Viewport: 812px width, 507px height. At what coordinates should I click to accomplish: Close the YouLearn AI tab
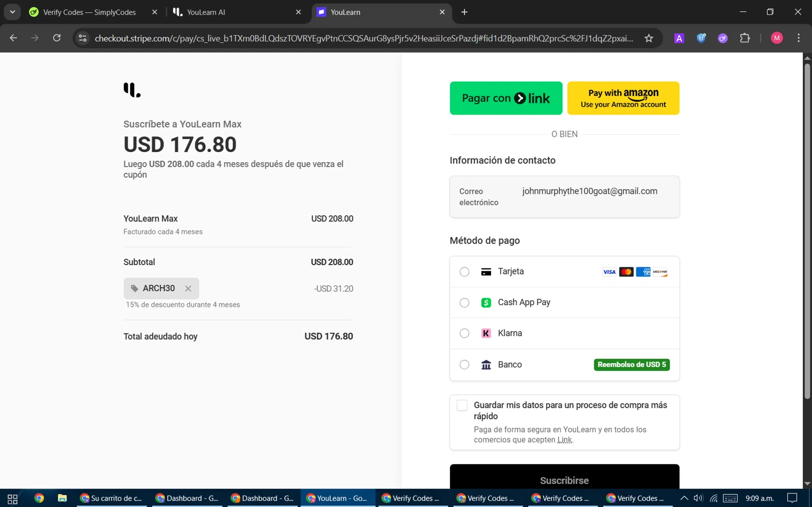tap(298, 12)
